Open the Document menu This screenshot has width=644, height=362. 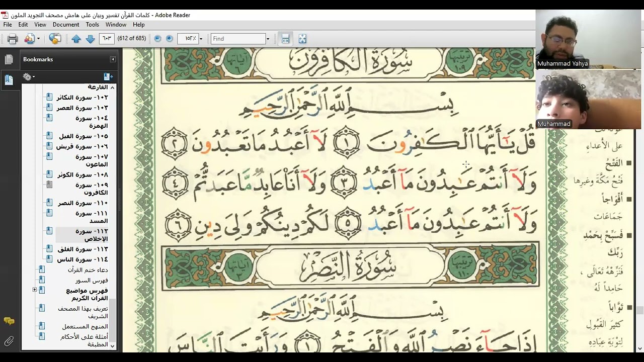click(66, 25)
